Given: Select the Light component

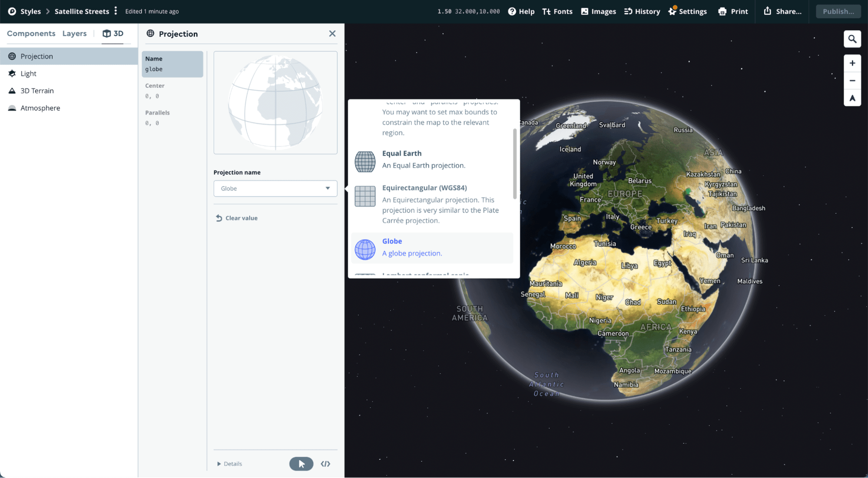Looking at the screenshot, I should [x=28, y=73].
